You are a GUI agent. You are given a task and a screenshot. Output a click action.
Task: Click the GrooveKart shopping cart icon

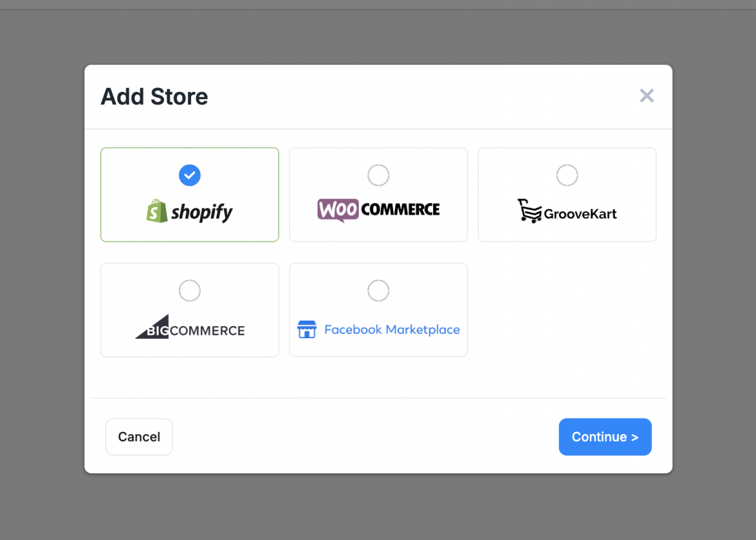530,211
